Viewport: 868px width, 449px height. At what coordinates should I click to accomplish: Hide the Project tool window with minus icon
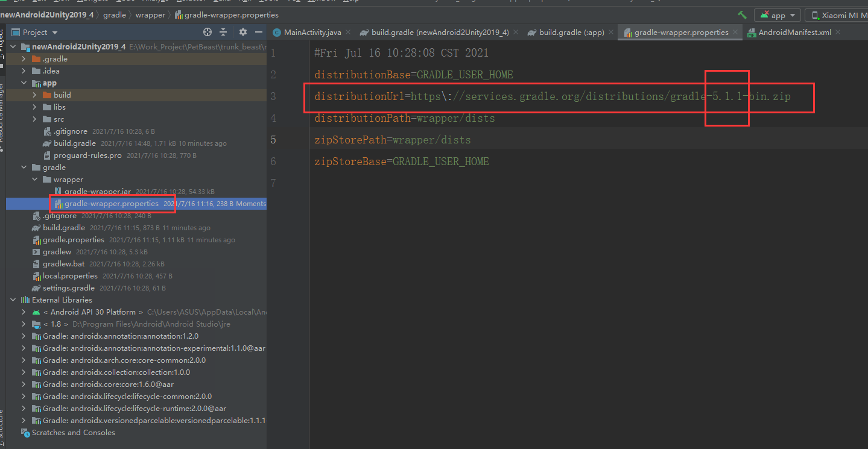click(x=258, y=32)
